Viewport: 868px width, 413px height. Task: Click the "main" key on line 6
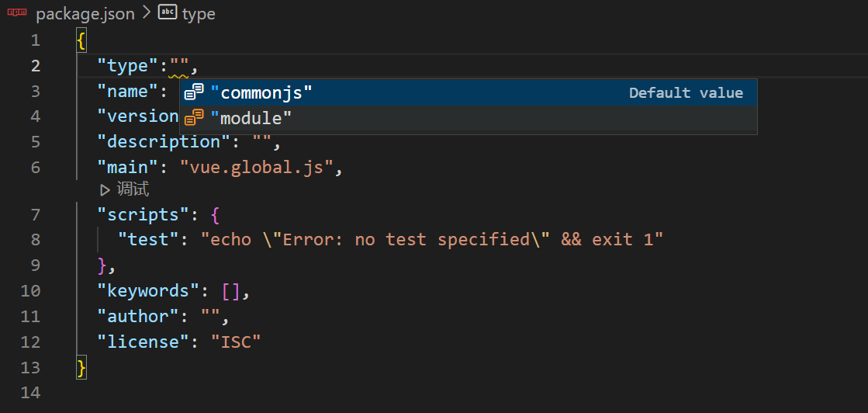129,168
